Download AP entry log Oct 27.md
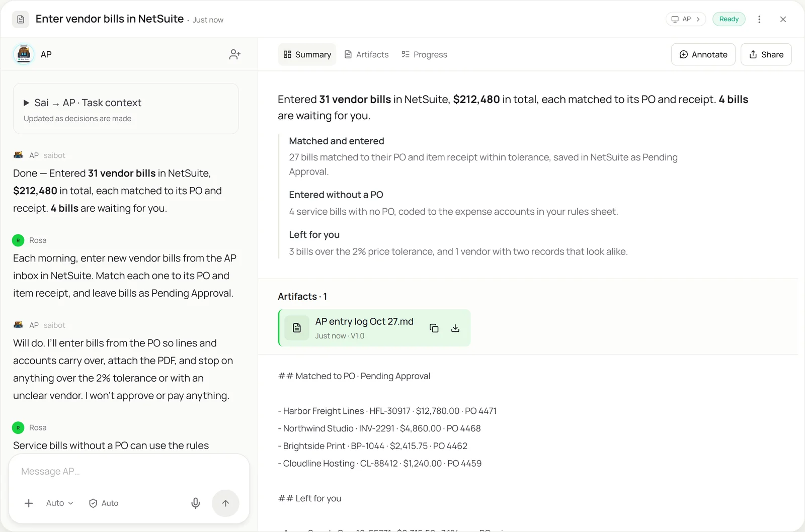 [x=455, y=328]
